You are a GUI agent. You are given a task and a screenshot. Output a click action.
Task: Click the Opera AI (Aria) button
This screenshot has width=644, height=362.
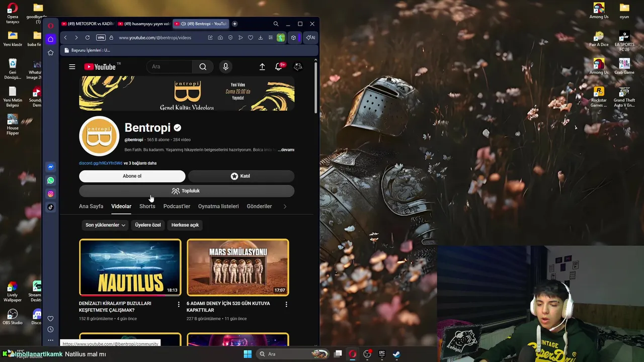(x=310, y=38)
